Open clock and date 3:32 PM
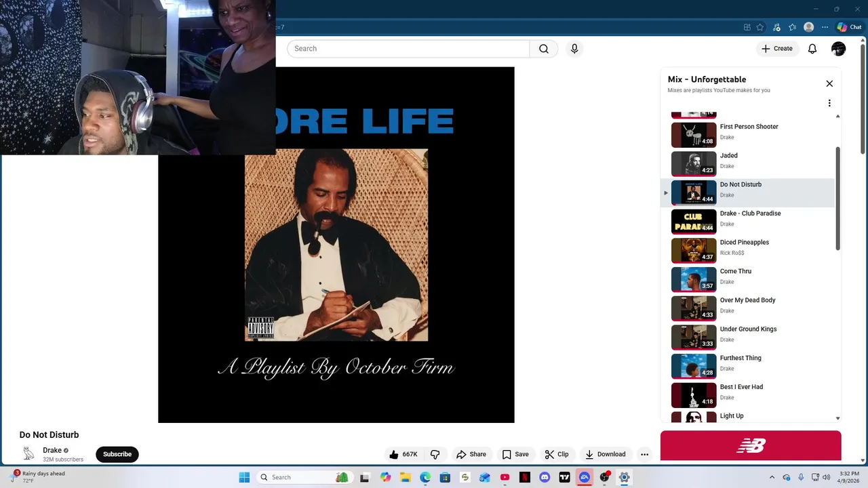 coord(849,477)
